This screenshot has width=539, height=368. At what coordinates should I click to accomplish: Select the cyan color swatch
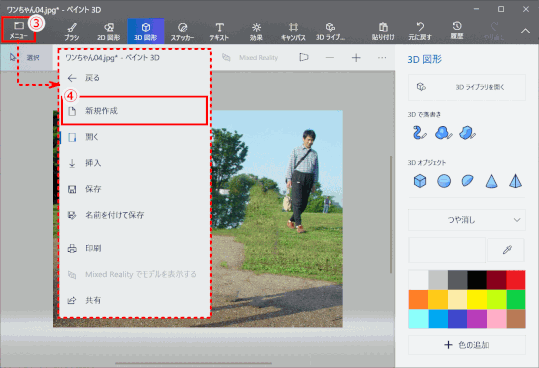click(x=418, y=319)
